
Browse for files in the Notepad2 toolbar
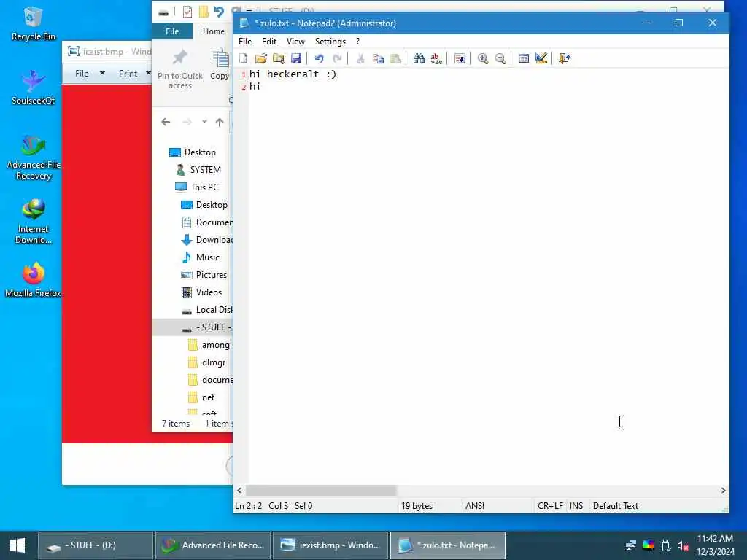[x=279, y=58]
